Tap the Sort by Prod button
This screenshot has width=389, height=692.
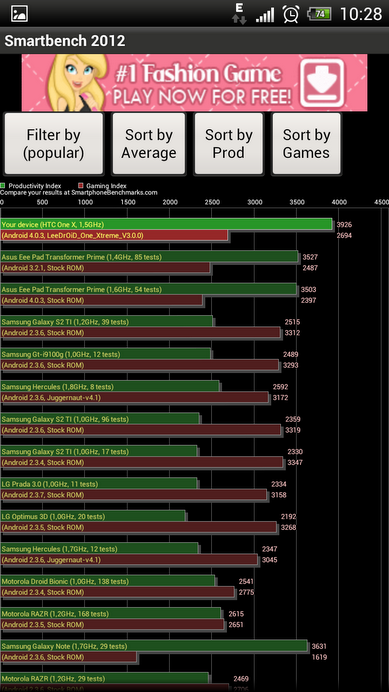pos(228,143)
